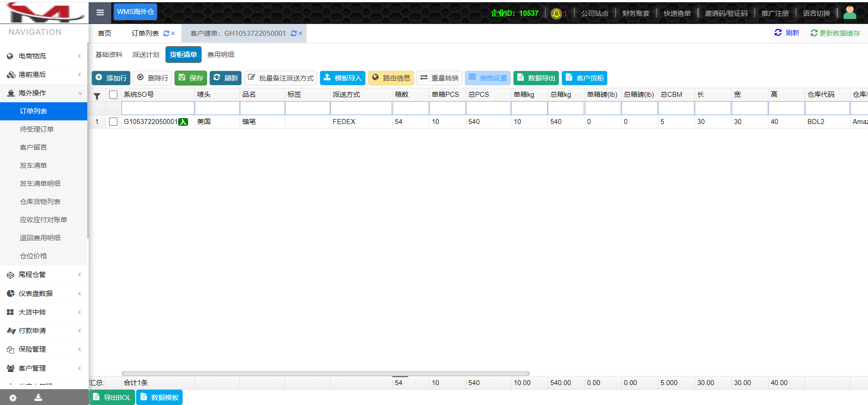The width and height of the screenshot is (868, 405).
Task: Open the notification bell icon
Action: [x=557, y=14]
